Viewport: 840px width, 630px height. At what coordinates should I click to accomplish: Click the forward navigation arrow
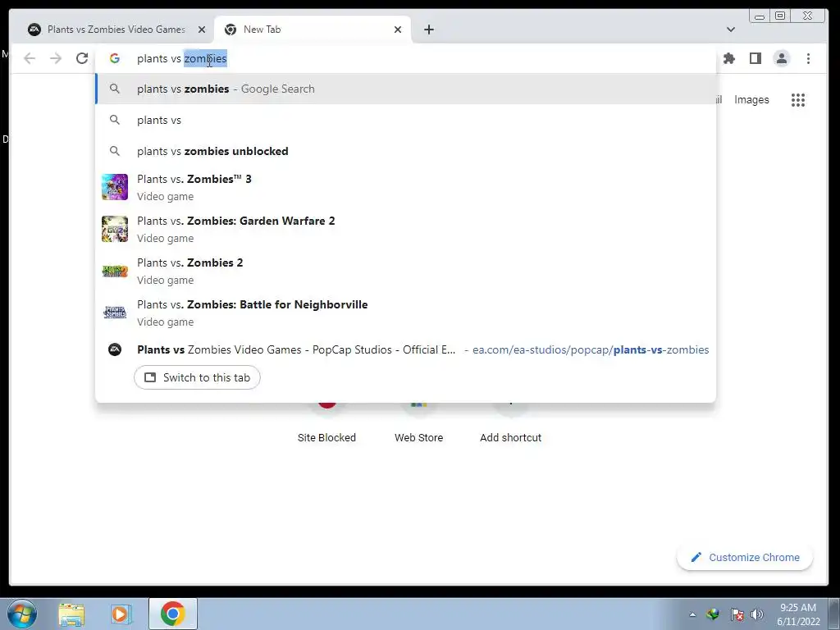56,58
